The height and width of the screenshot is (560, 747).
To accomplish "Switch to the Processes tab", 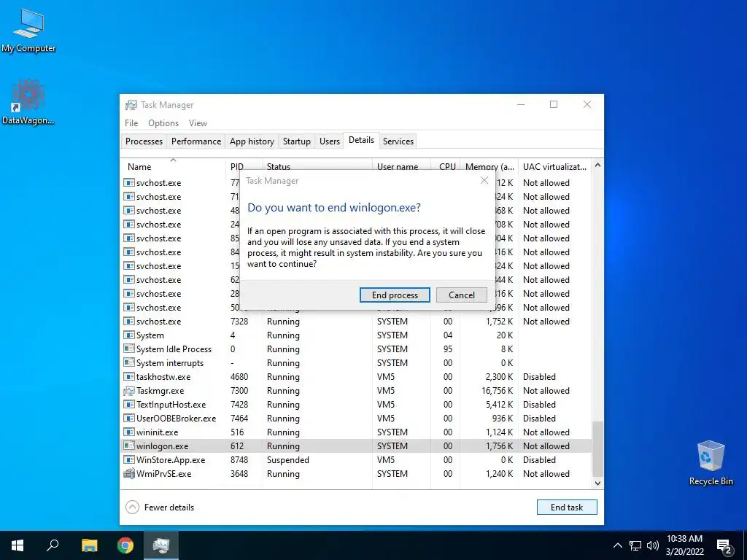I will 144,141.
